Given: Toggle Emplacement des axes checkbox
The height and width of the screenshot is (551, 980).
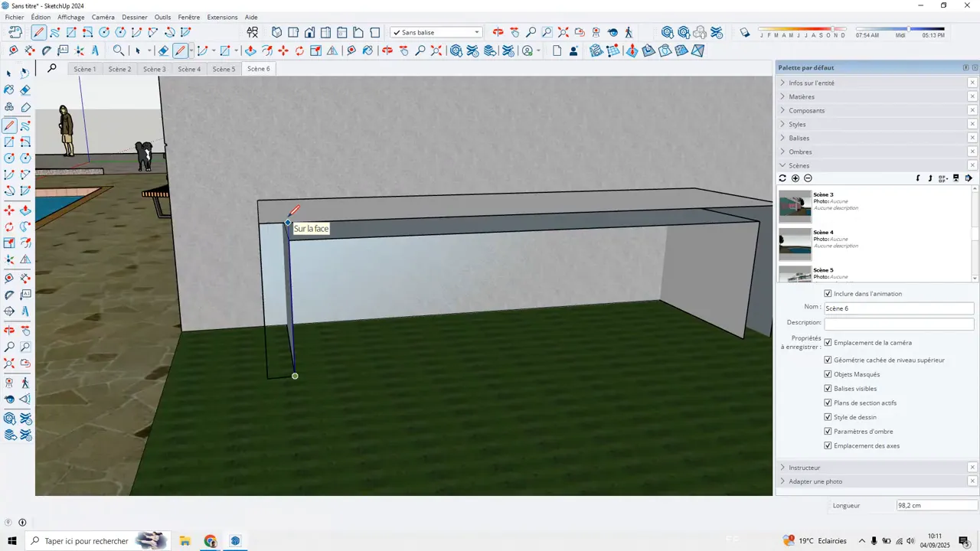Looking at the screenshot, I should (828, 445).
